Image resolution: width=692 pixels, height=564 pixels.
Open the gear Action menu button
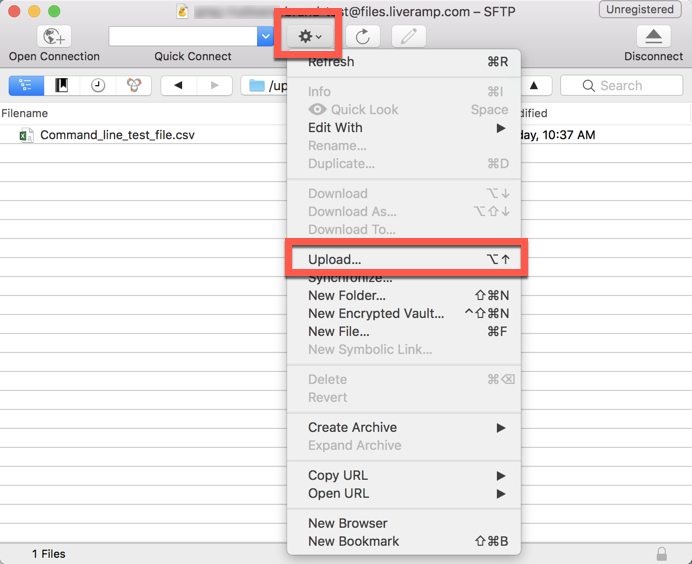pos(310,36)
